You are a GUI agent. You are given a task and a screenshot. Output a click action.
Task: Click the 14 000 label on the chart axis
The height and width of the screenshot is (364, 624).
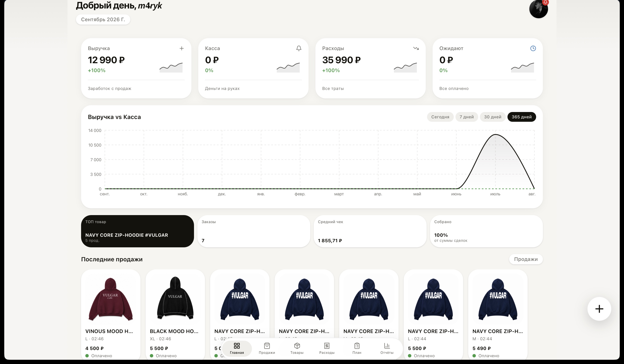point(95,130)
